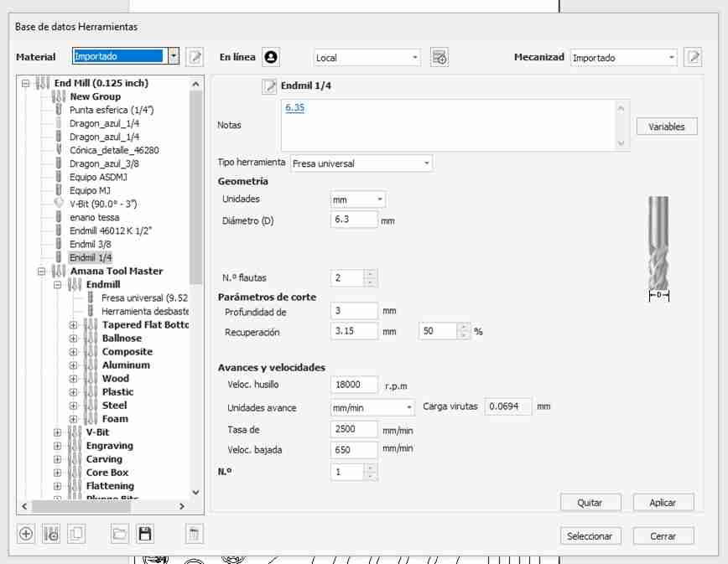Expand the Carving group
This screenshot has height=564, width=728.
(x=57, y=459)
